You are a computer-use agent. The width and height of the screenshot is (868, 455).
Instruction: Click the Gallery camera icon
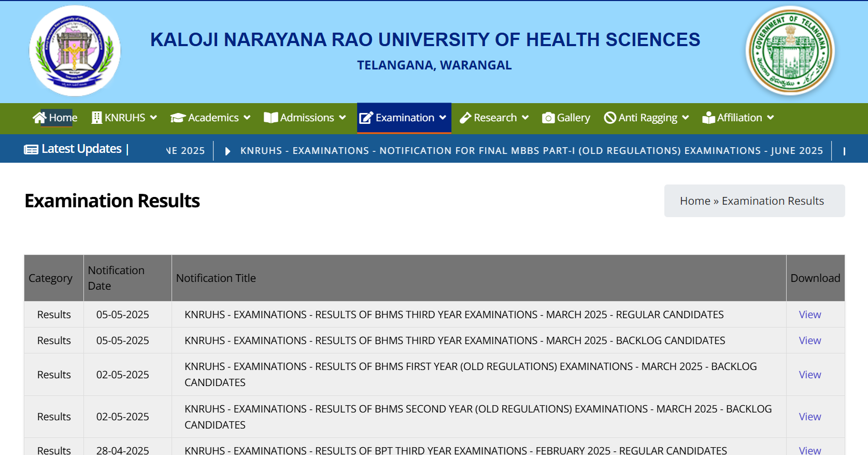(x=548, y=118)
